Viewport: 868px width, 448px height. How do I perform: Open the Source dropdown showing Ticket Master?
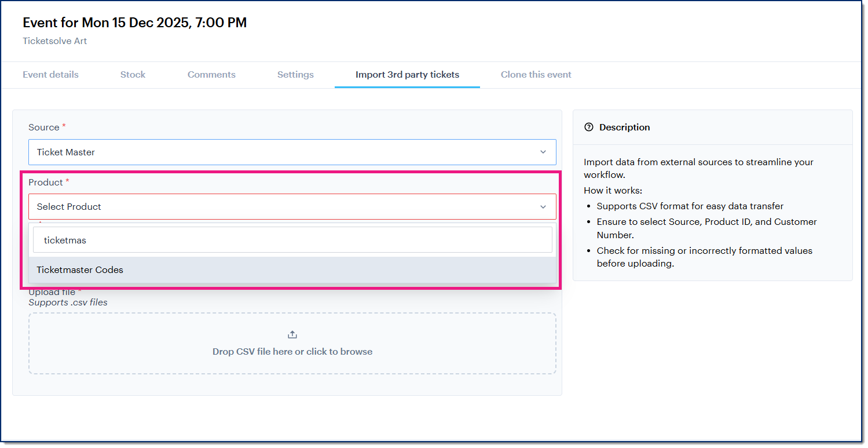(x=292, y=152)
